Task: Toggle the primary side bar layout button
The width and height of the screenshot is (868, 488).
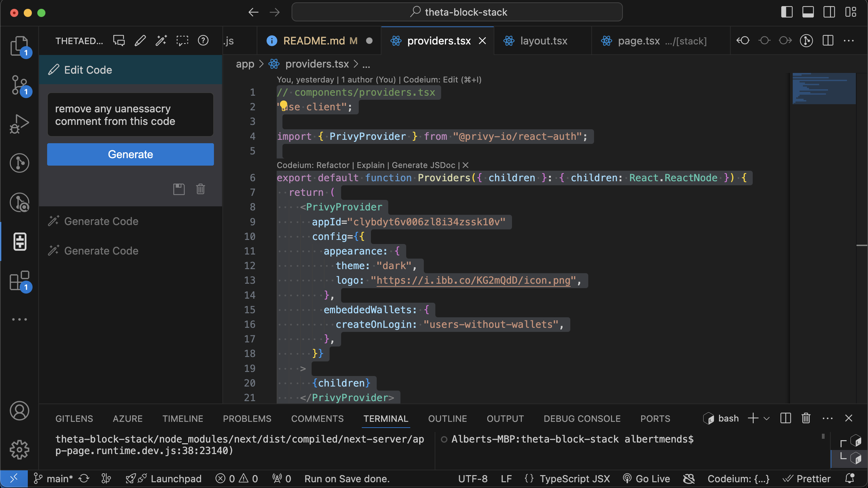Action: pyautogui.click(x=787, y=12)
